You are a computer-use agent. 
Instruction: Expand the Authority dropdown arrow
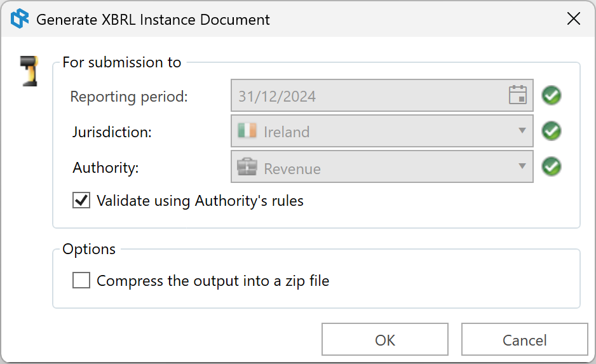(522, 166)
